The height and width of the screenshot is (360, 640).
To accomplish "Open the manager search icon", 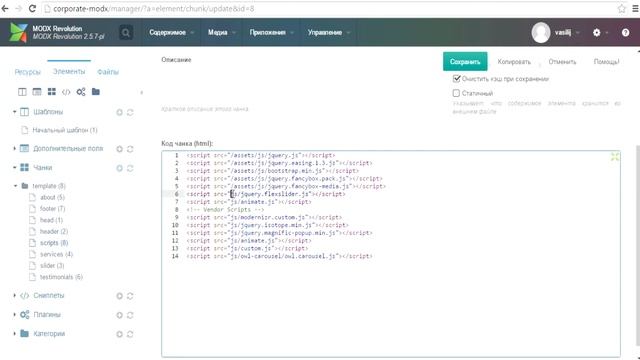I will point(126,33).
